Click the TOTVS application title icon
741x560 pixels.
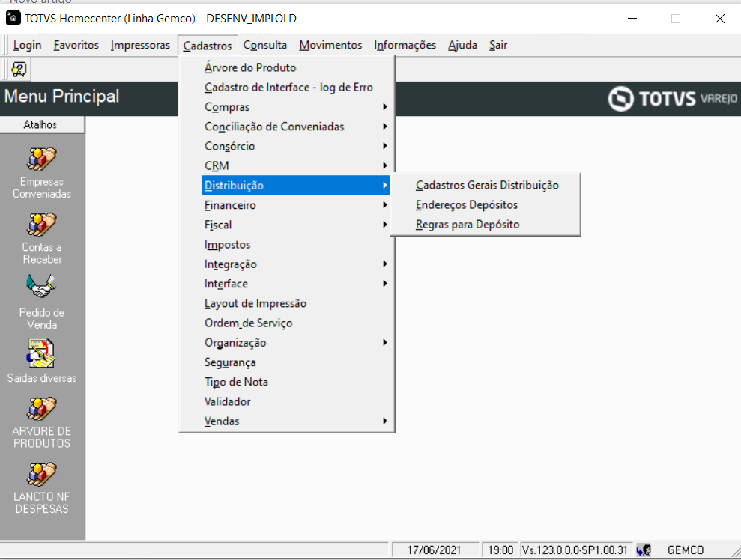(13, 19)
